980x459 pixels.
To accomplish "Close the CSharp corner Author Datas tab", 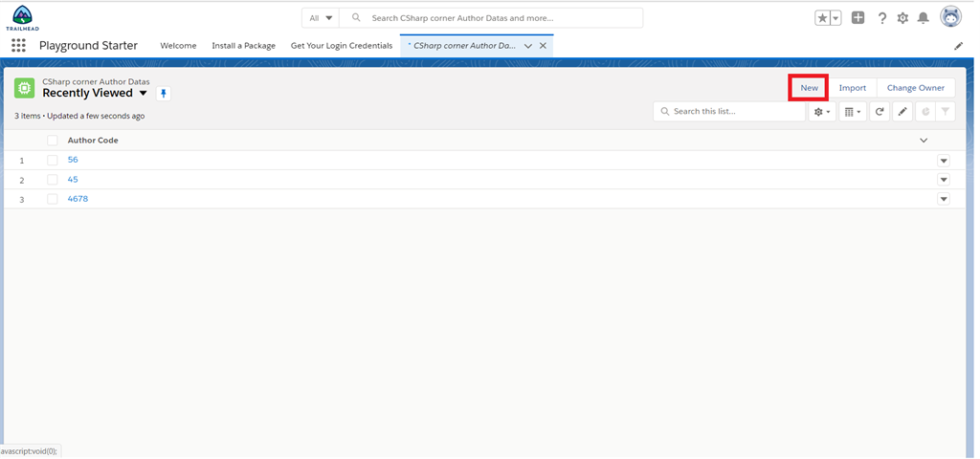I will (x=543, y=46).
